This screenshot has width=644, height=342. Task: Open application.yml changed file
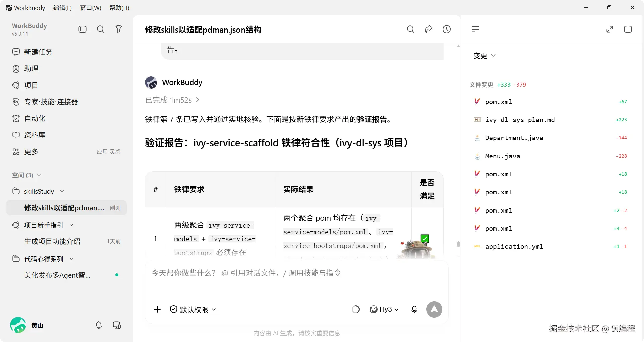point(551,246)
